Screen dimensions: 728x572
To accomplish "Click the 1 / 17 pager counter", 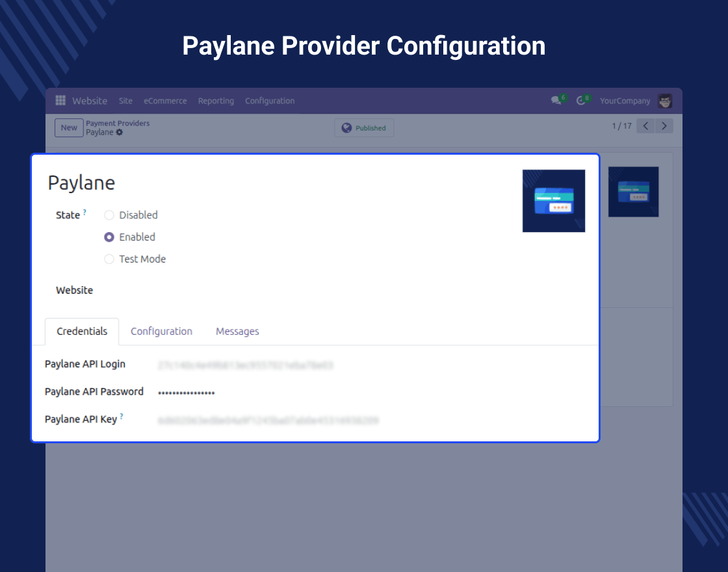I will (x=621, y=126).
